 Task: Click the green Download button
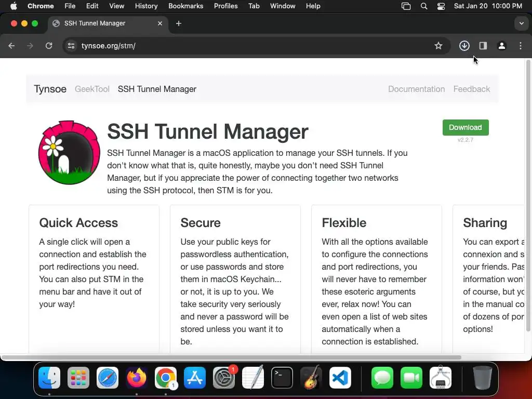(465, 127)
